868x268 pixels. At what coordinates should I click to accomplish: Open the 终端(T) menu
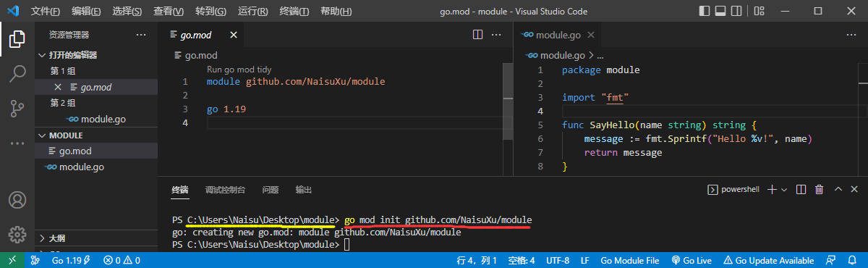294,12
